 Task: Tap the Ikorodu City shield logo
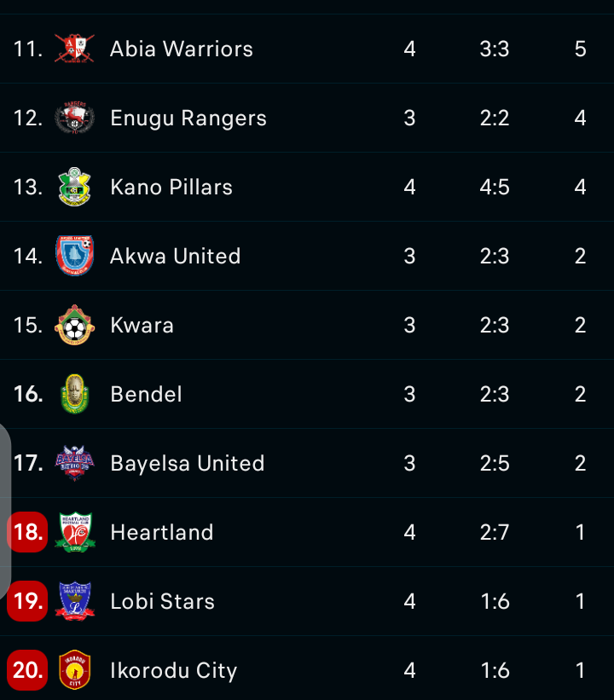pyautogui.click(x=74, y=670)
